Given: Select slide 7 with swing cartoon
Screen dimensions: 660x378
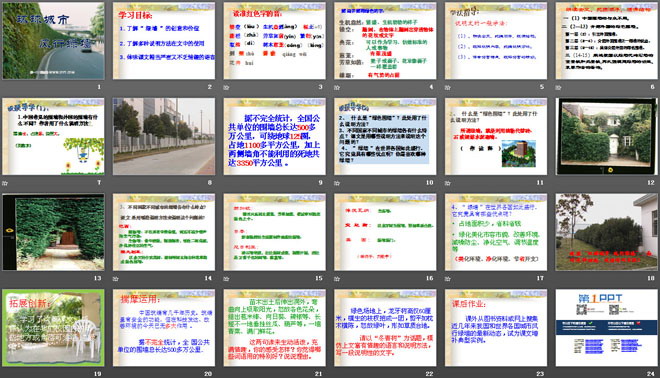Looking at the screenshot, I should tap(53, 136).
